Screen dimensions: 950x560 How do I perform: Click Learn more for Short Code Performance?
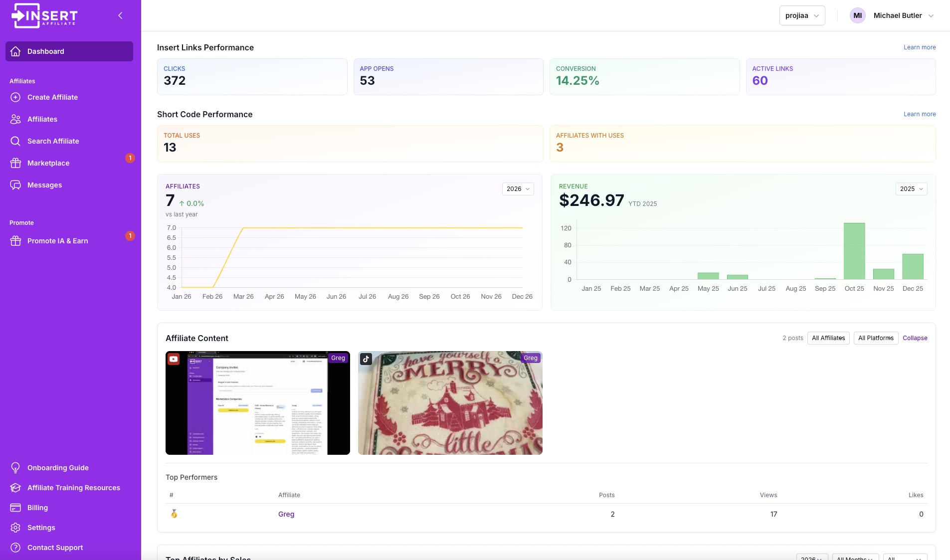pos(920,114)
